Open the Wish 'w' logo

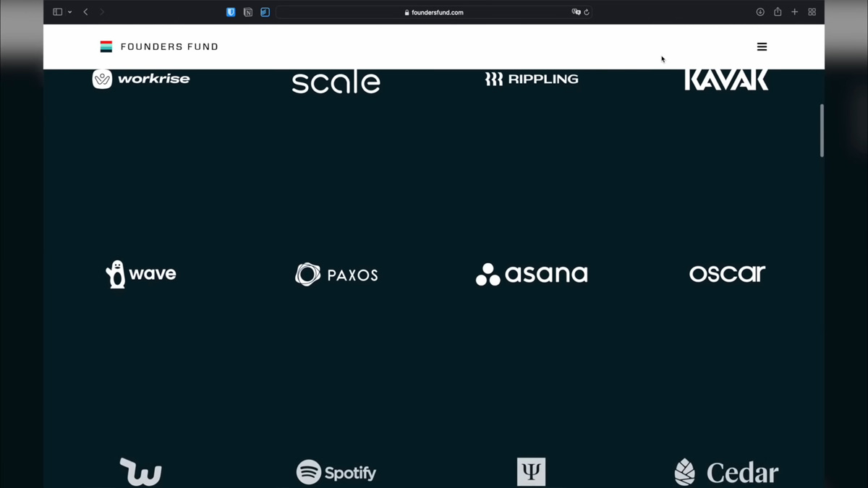[x=141, y=472]
